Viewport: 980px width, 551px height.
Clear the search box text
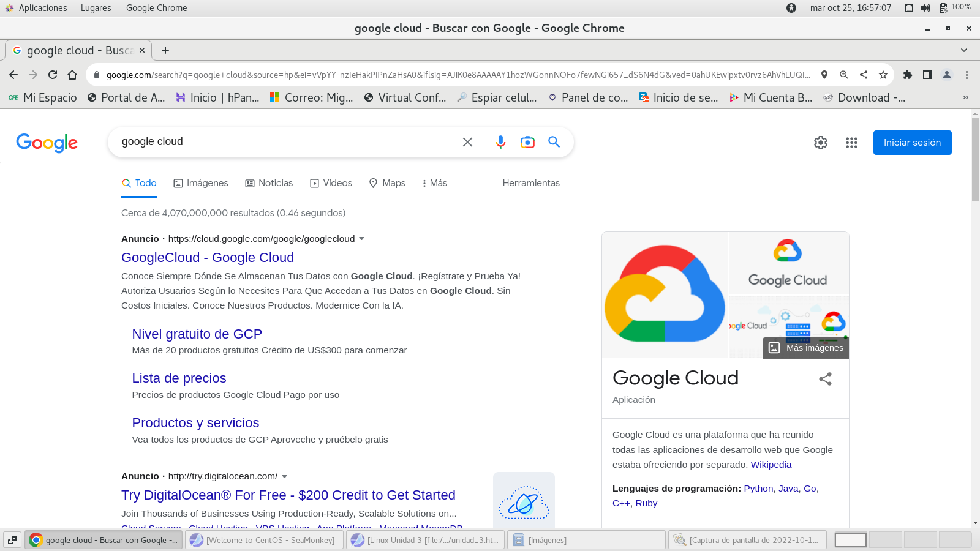[467, 142]
